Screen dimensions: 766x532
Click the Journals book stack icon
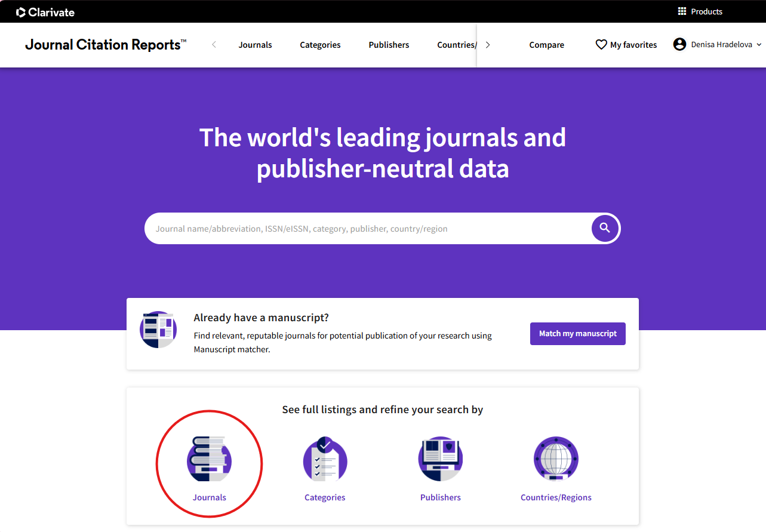209,459
